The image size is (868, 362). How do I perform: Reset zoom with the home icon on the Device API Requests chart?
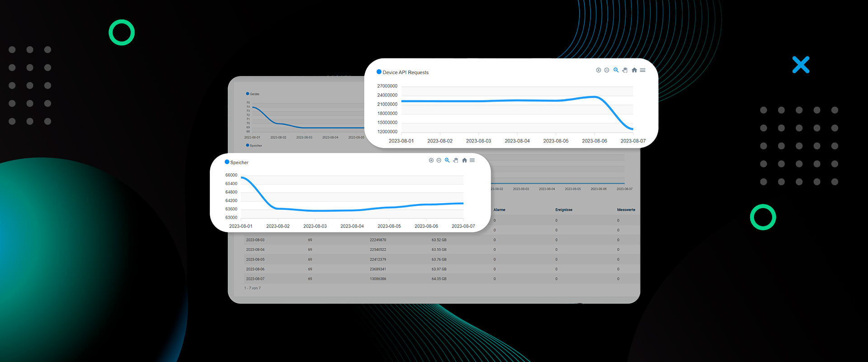634,70
